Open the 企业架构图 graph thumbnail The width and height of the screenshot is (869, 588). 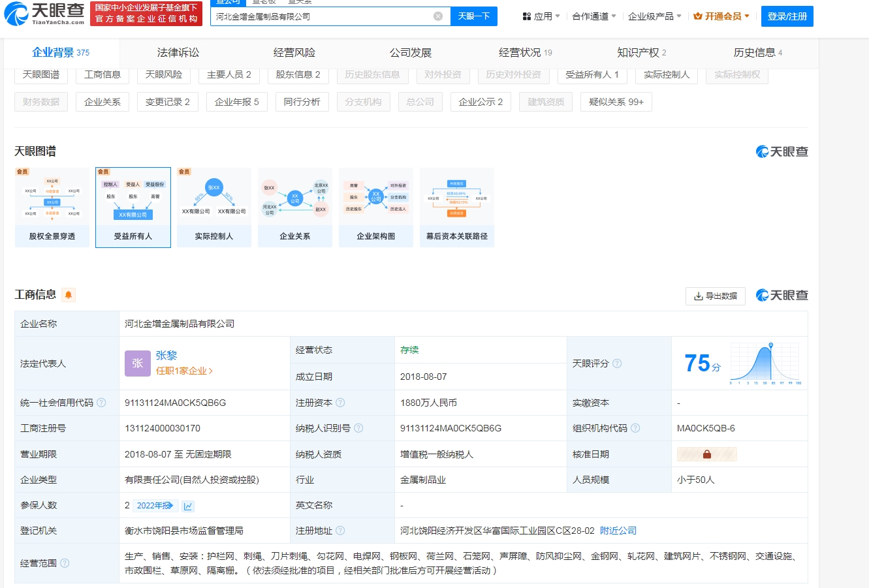point(376,208)
